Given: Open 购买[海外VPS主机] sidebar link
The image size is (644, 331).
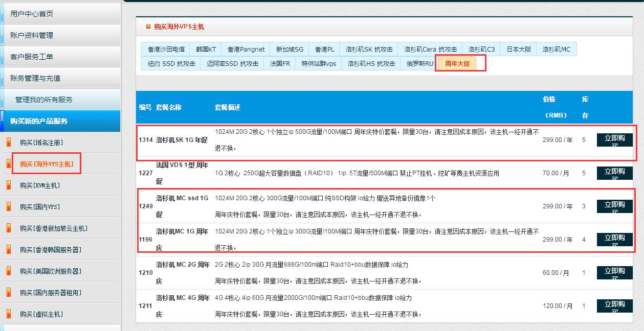Looking at the screenshot, I should point(47,164).
